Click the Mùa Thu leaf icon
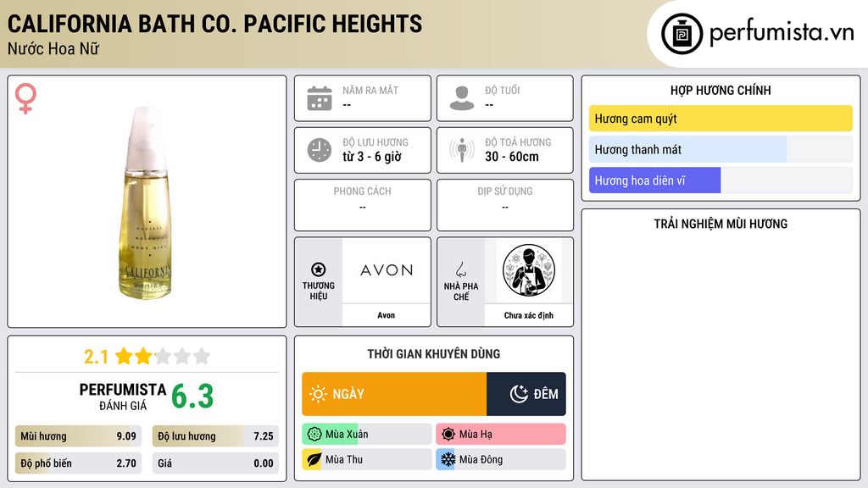The width and height of the screenshot is (868, 488). tap(314, 460)
